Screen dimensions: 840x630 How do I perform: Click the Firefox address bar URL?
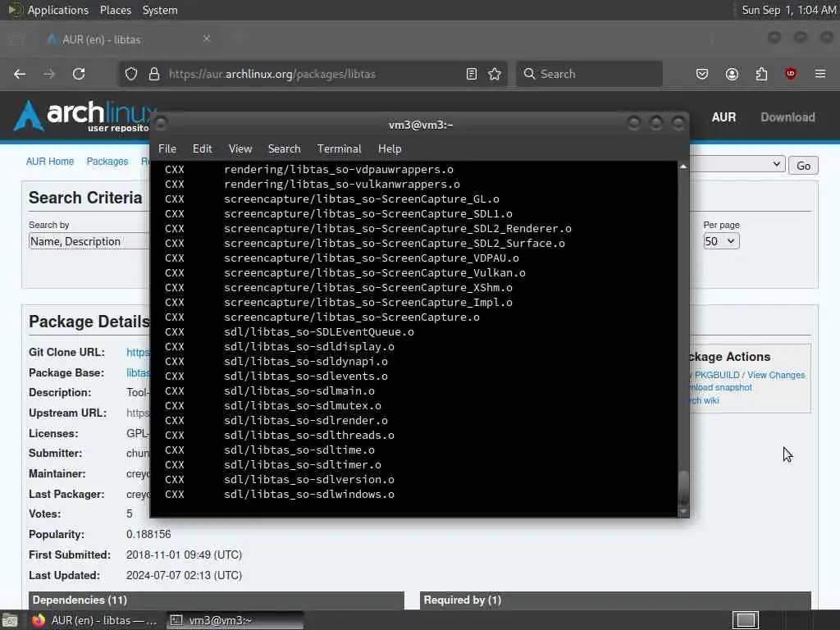[x=272, y=74]
